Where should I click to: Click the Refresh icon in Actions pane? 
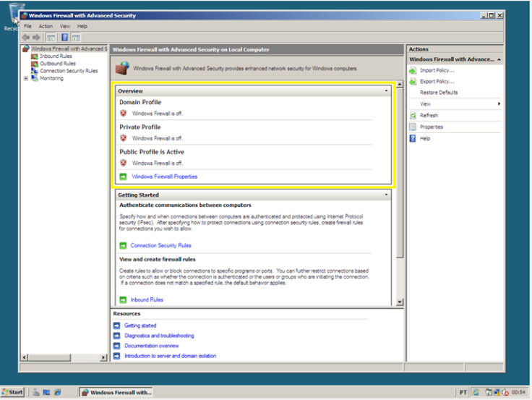pyautogui.click(x=413, y=116)
